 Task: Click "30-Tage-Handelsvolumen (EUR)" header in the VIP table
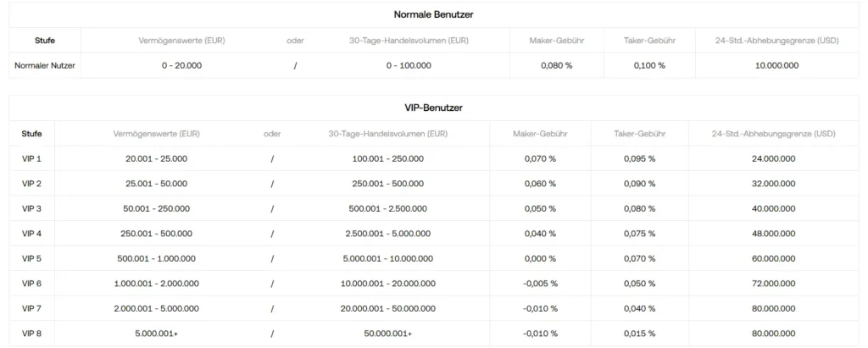tap(387, 134)
